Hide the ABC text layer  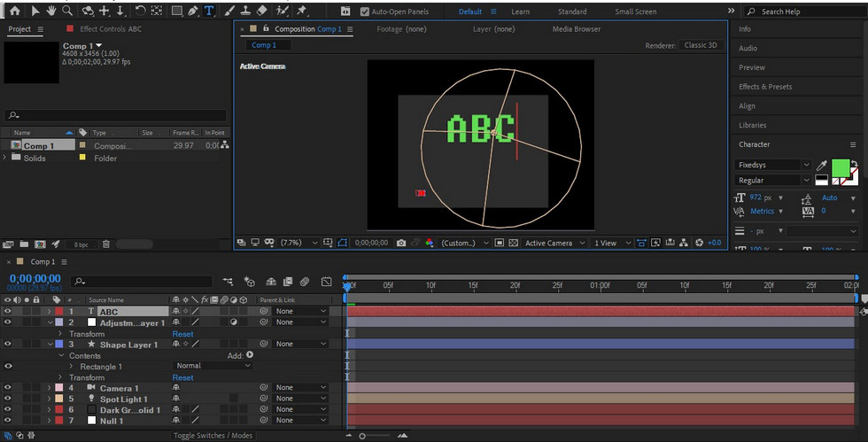tap(8, 311)
